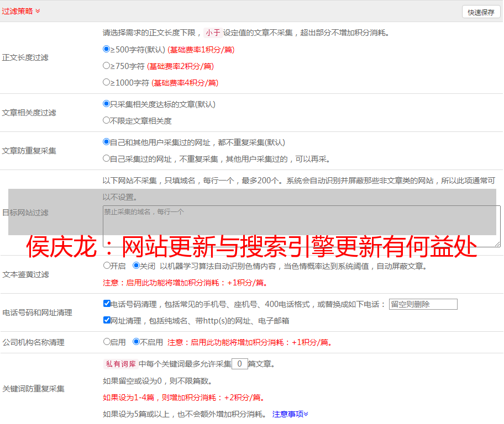This screenshot has height=424, width=504.
Task: Click the 公司机构名称清理 row label
Action: (x=33, y=342)
